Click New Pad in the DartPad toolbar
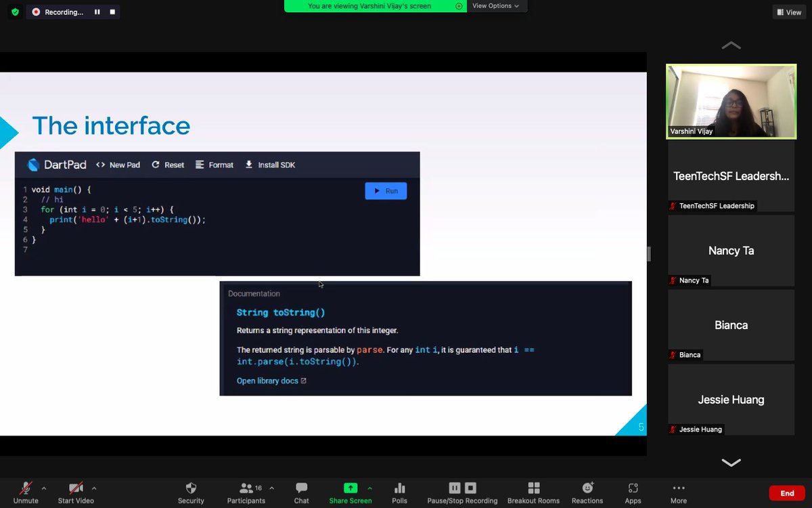This screenshot has height=508, width=812. tap(118, 165)
